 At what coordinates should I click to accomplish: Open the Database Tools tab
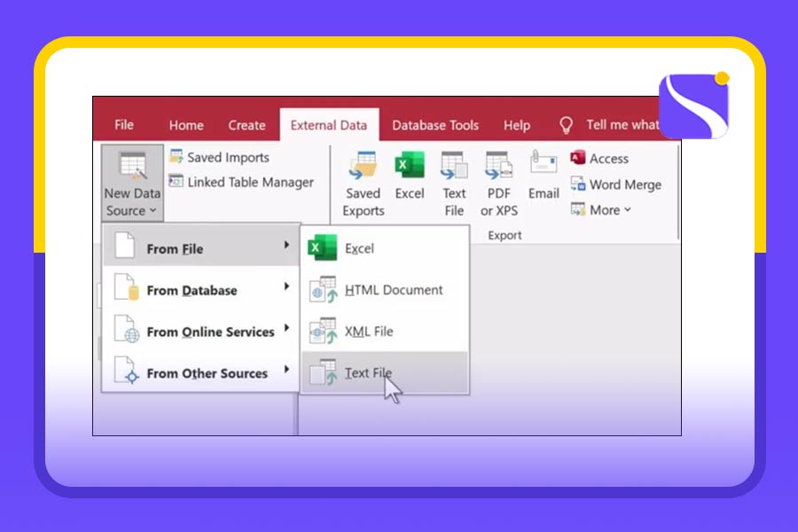pos(435,125)
